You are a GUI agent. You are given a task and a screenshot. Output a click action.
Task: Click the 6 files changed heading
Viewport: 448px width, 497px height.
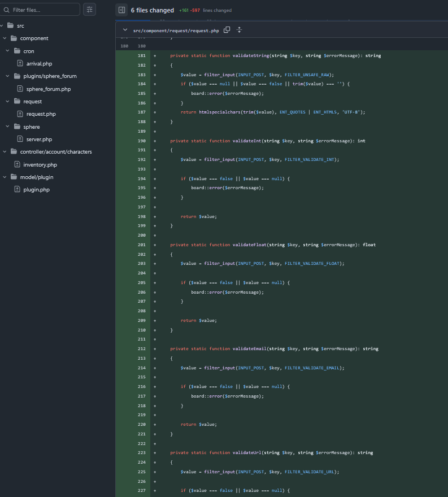coord(153,10)
